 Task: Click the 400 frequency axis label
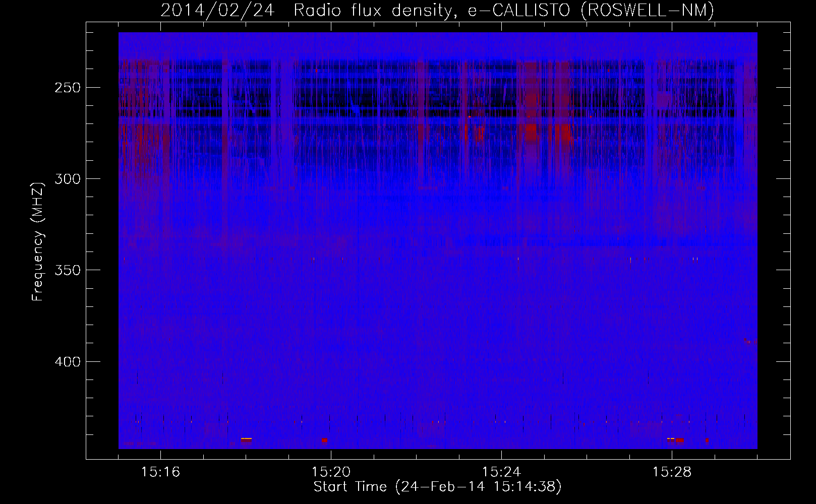tap(67, 362)
